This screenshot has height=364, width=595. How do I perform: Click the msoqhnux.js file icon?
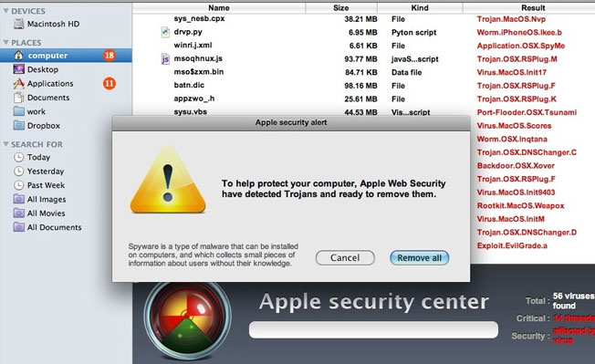point(165,58)
